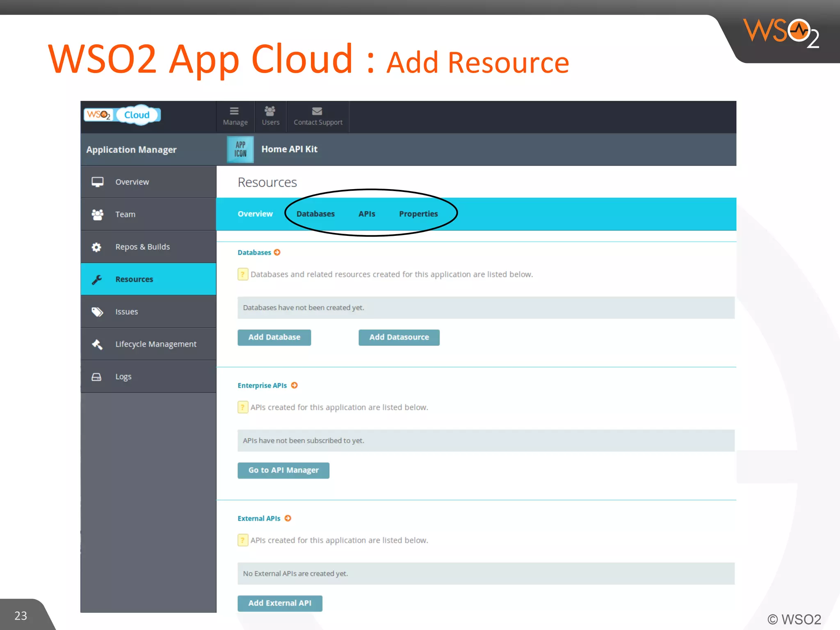The image size is (840, 630).
Task: Click the Databases section heading link
Action: click(x=254, y=252)
